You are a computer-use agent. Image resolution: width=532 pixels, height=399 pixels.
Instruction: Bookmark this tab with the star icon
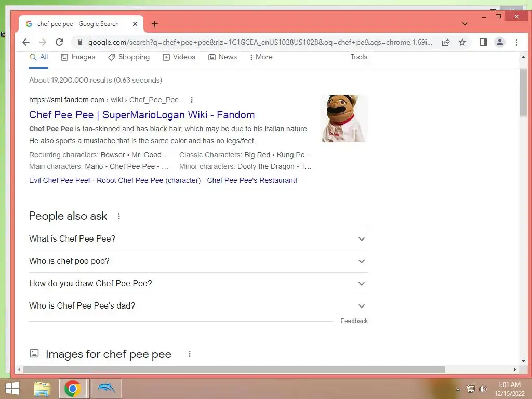462,42
